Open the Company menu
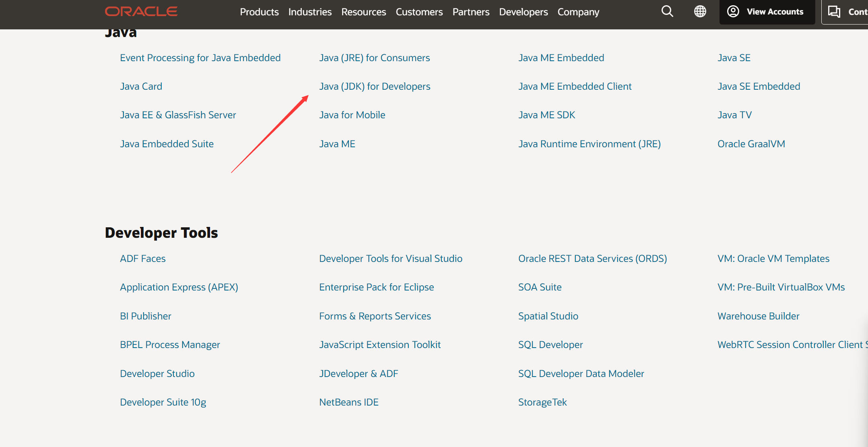 pos(578,12)
